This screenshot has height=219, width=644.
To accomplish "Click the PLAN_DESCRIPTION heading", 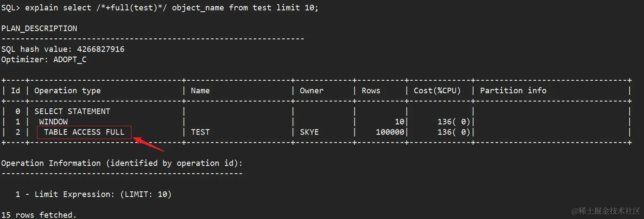I will pyautogui.click(x=39, y=29).
